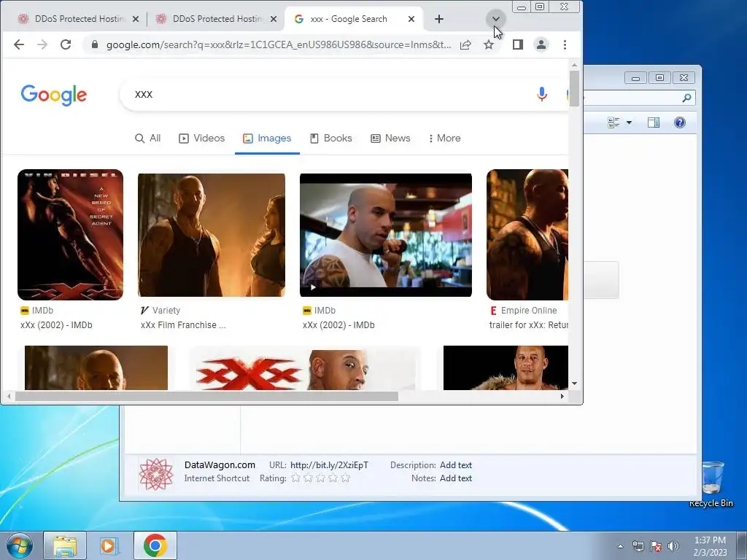Click Chrome's forward navigation arrow
The height and width of the screenshot is (560, 747).
point(42,44)
